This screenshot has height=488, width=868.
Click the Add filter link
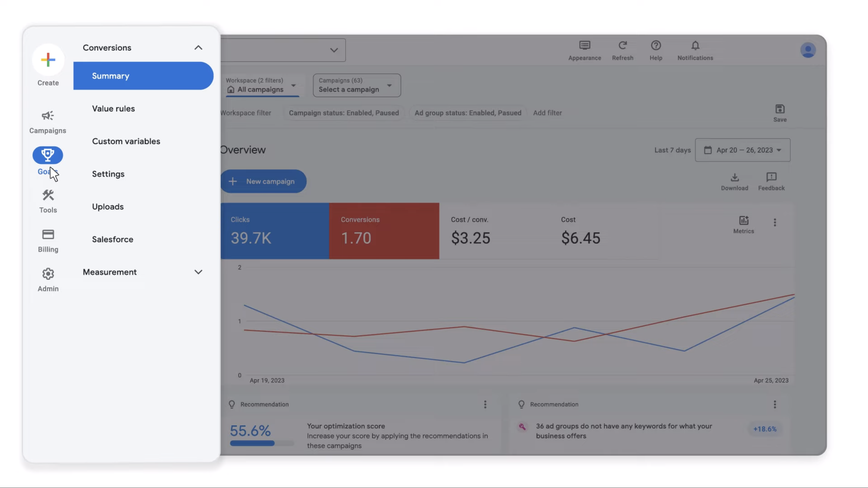(547, 113)
